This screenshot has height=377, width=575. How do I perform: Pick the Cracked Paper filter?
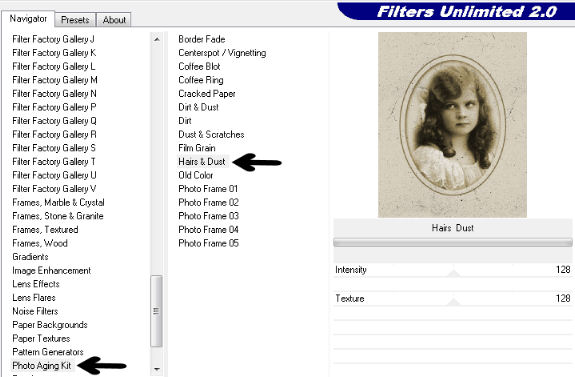point(207,94)
